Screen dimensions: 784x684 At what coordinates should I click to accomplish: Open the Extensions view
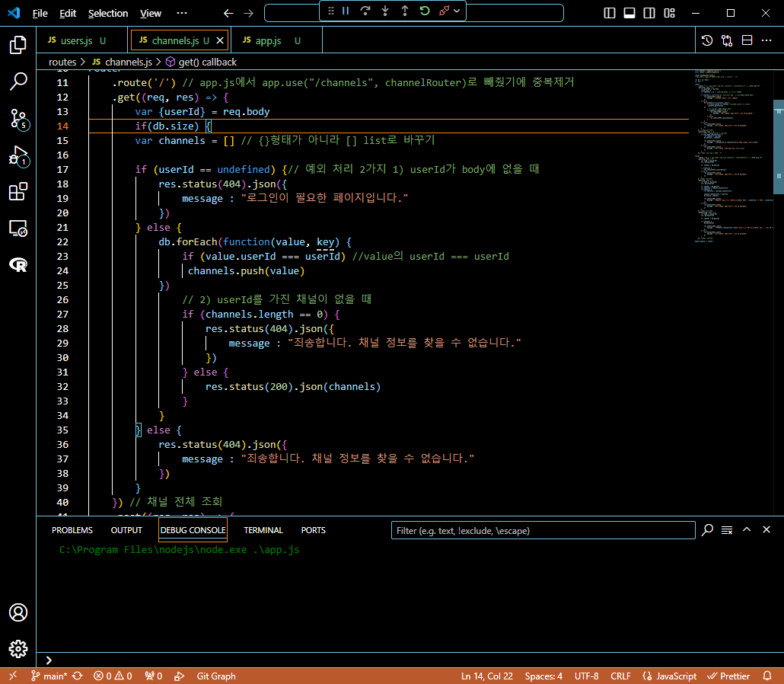coord(18,191)
